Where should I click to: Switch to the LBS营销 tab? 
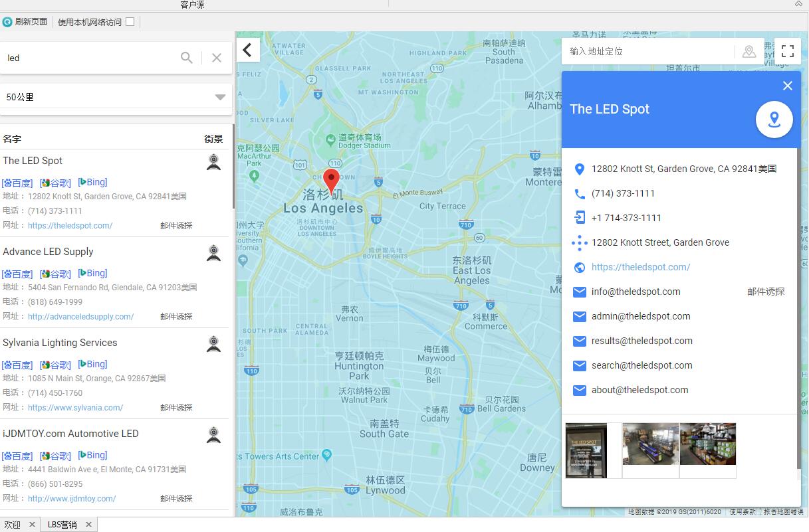pos(62,525)
